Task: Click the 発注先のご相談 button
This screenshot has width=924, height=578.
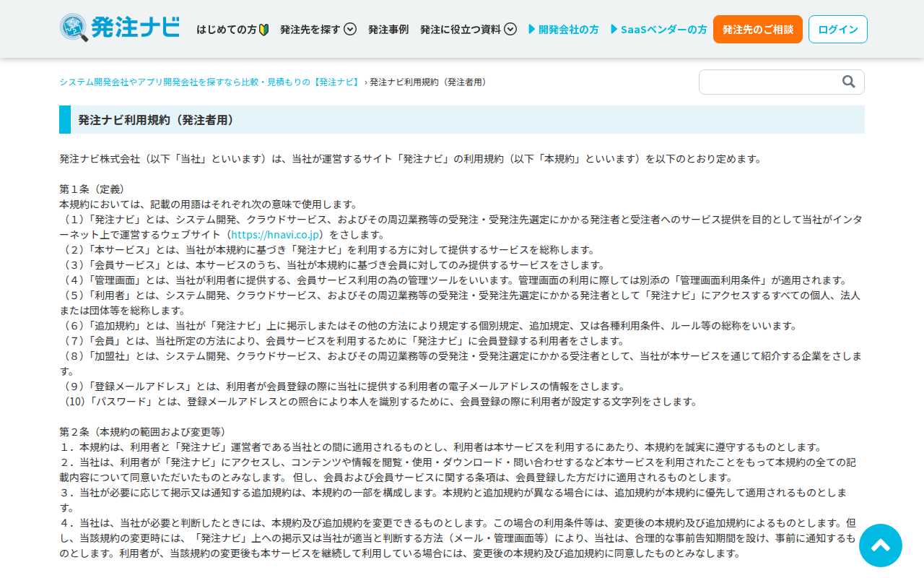Action: (758, 30)
